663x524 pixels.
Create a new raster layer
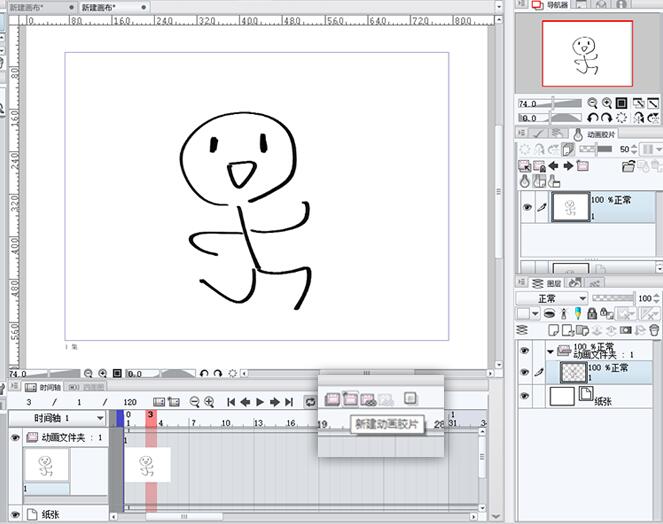(553, 330)
